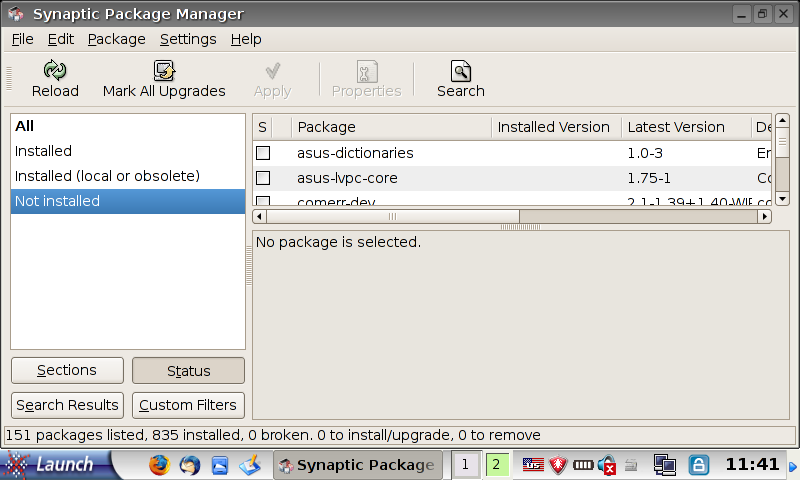This screenshot has width=800, height=480.
Task: Click the muted volume tray icon
Action: coord(607,465)
